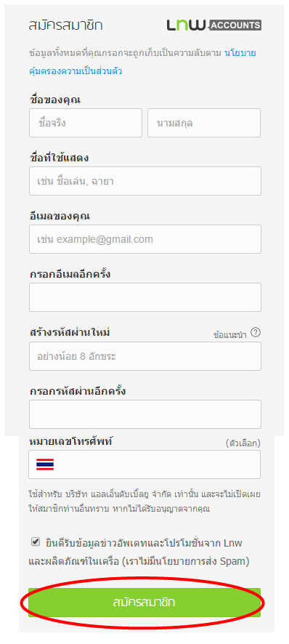289x644 pixels.
Task: Click the อีเมลของคุณ field label
Action: 60,216
